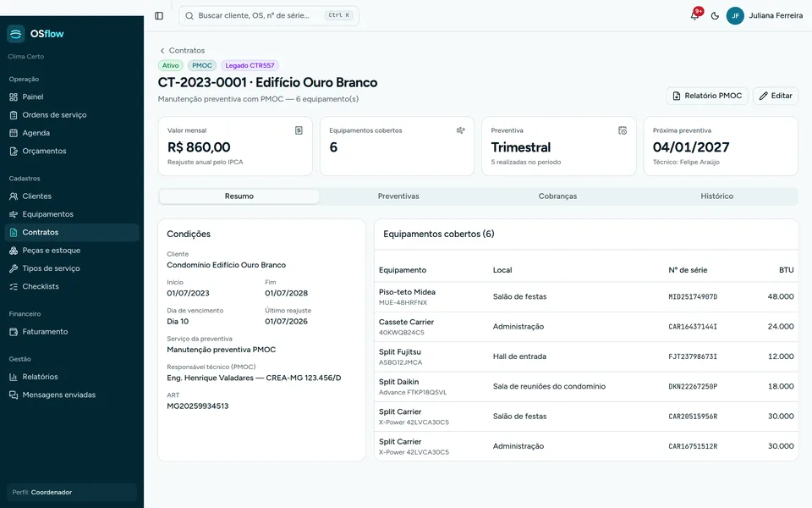Go back to Contratos list
Image resolution: width=812 pixels, height=508 pixels.
point(182,51)
